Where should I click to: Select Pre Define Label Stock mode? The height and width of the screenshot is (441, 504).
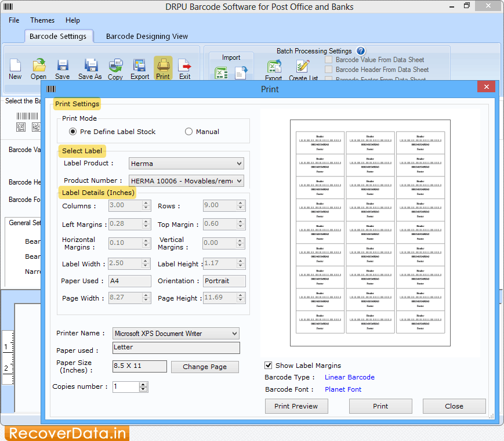coord(73,132)
